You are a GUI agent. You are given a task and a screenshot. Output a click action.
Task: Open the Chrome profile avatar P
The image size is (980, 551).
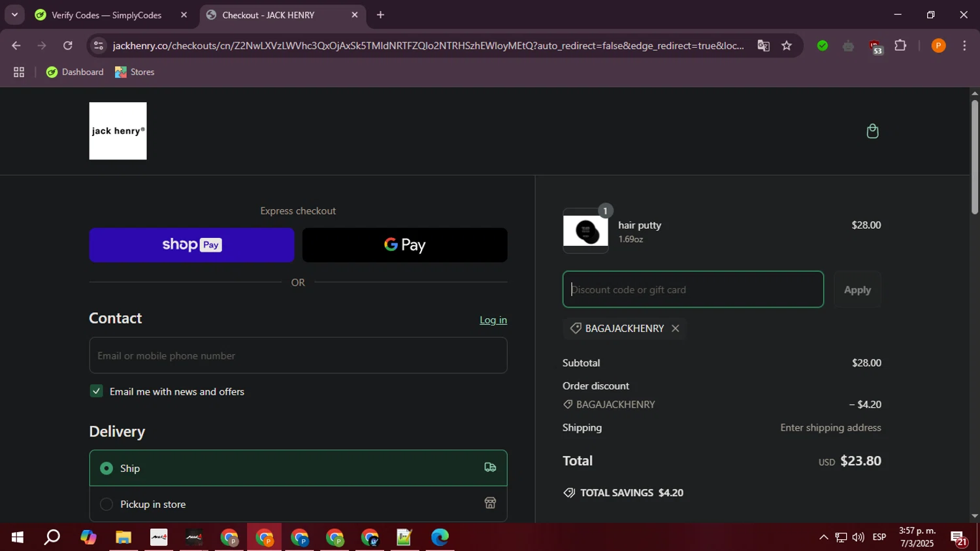pyautogui.click(x=938, y=46)
